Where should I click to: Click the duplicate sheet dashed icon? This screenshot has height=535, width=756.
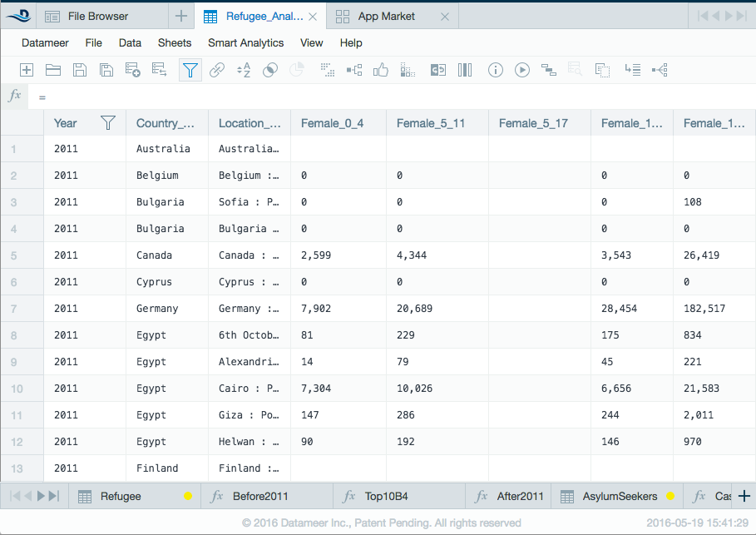[x=602, y=70]
